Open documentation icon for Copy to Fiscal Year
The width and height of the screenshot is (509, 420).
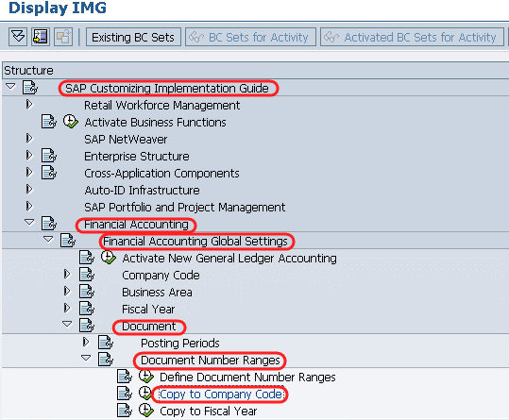[x=125, y=411]
